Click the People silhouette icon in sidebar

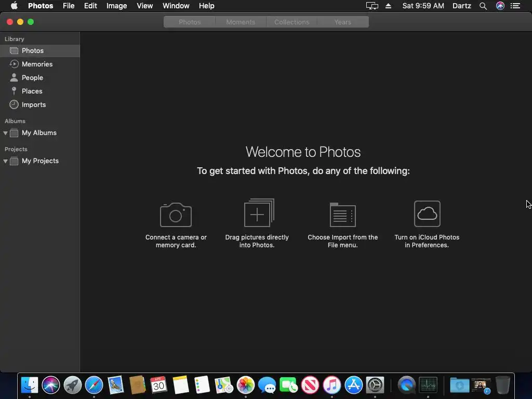click(14, 77)
